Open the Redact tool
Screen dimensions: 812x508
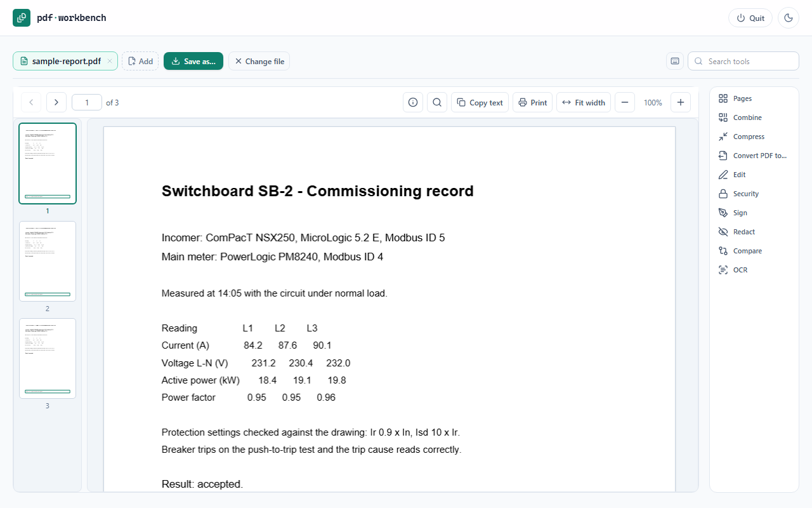coord(754,232)
